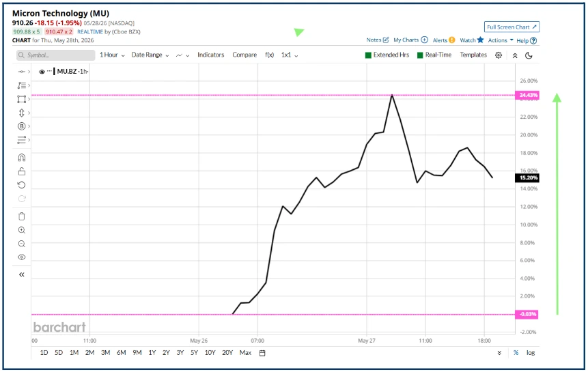This screenshot has height=372, width=588.
Task: Open the 1x1 grid layout dropdown
Action: (290, 55)
